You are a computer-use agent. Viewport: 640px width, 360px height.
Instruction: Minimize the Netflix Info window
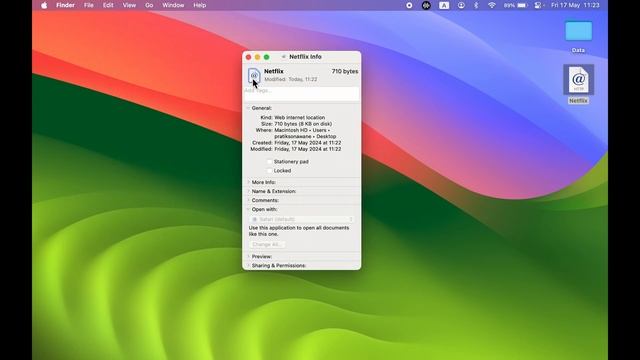[x=258, y=57]
